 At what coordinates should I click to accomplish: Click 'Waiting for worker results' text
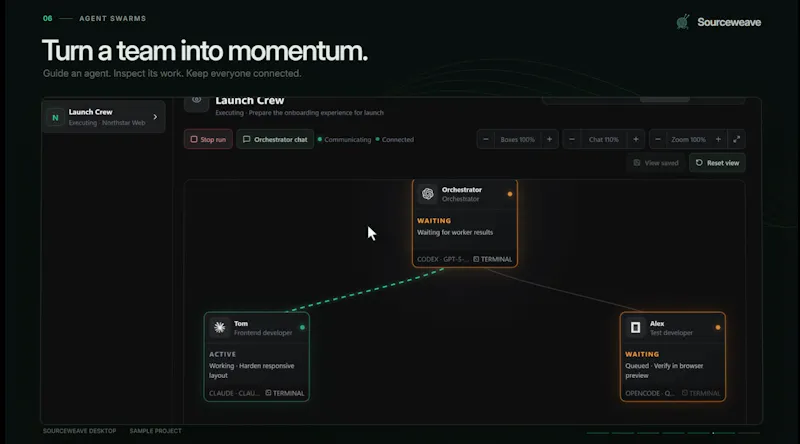point(455,232)
